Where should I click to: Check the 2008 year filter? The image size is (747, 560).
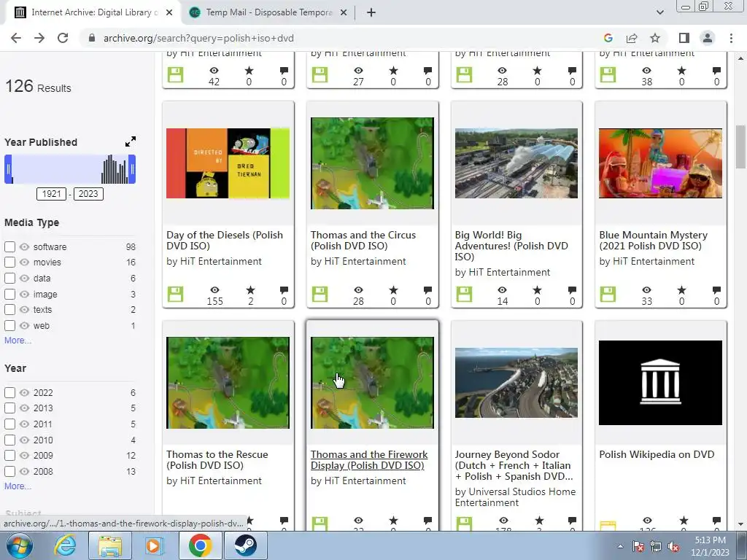pyautogui.click(x=9, y=472)
